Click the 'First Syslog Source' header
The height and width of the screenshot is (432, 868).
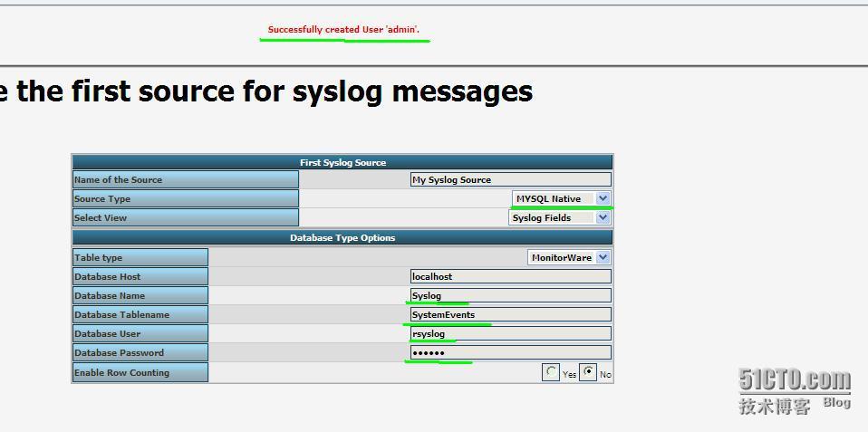342,162
